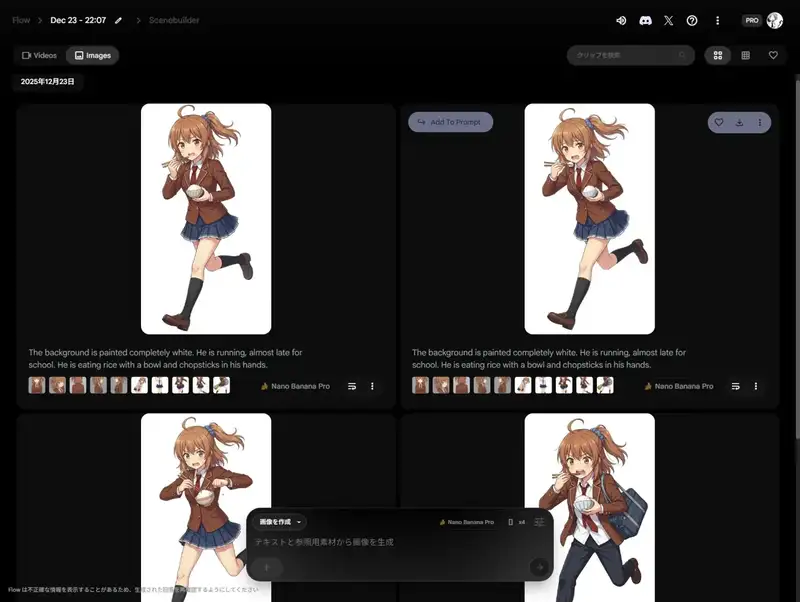Click the Add To Prompt button
The width and height of the screenshot is (800, 602).
[x=450, y=122]
